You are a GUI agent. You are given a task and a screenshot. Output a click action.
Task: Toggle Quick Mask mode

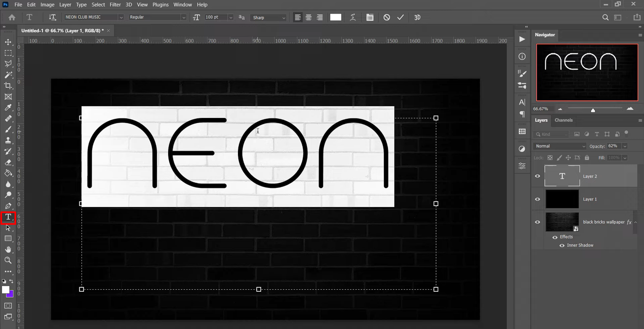point(8,305)
